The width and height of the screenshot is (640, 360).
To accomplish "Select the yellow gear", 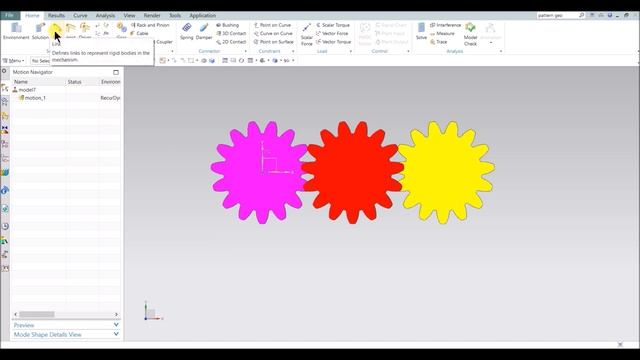I will (x=446, y=172).
